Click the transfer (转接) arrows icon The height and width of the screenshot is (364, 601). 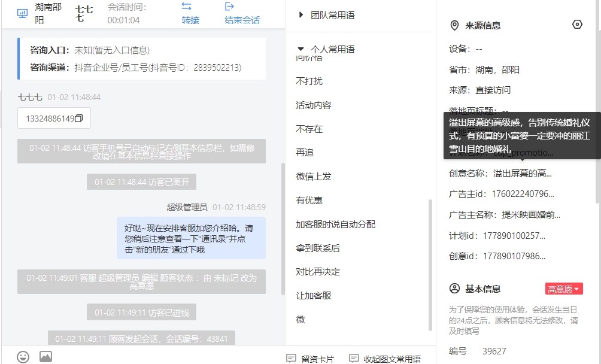click(186, 7)
